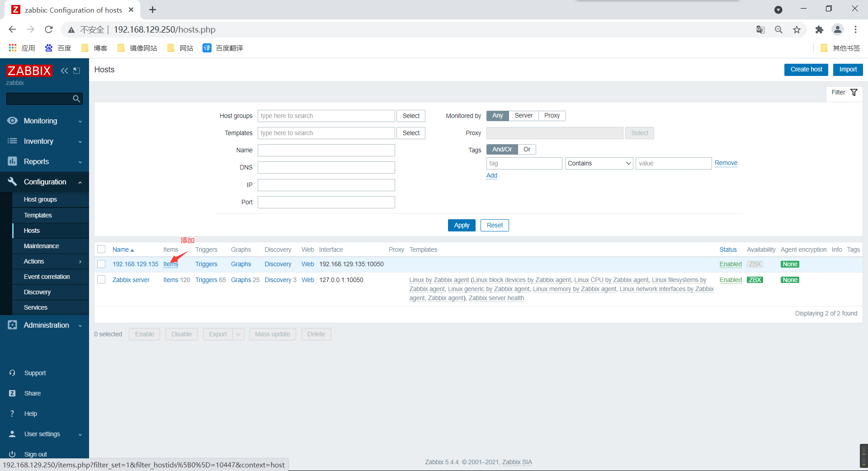868x471 pixels.
Task: Click the Inventory list icon
Action: pyautogui.click(x=13, y=141)
